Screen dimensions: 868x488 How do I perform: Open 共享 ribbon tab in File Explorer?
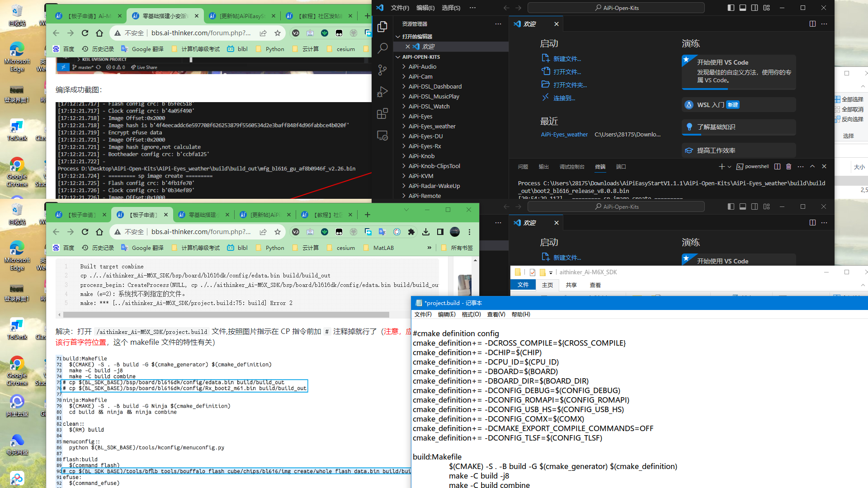pos(571,285)
